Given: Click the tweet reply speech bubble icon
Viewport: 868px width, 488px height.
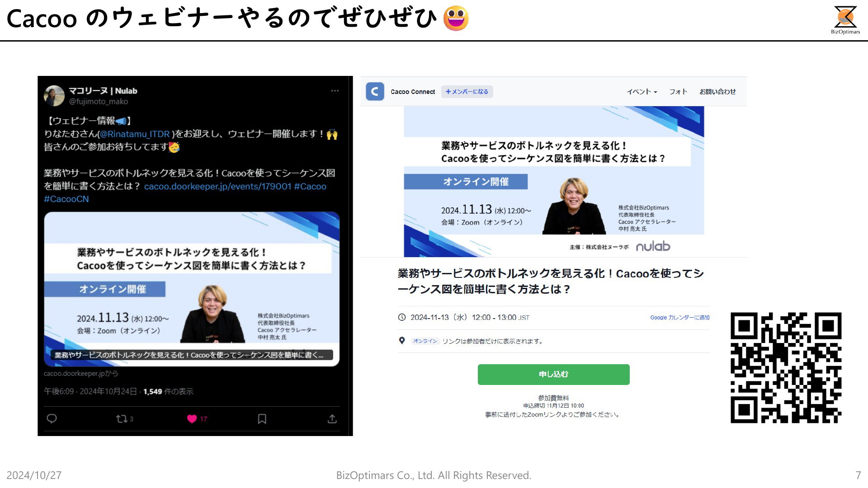Looking at the screenshot, I should point(52,419).
